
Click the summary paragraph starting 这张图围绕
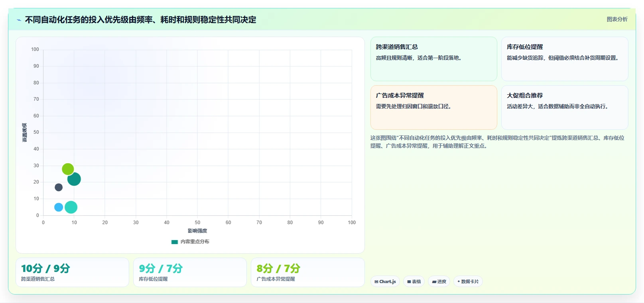click(497, 142)
